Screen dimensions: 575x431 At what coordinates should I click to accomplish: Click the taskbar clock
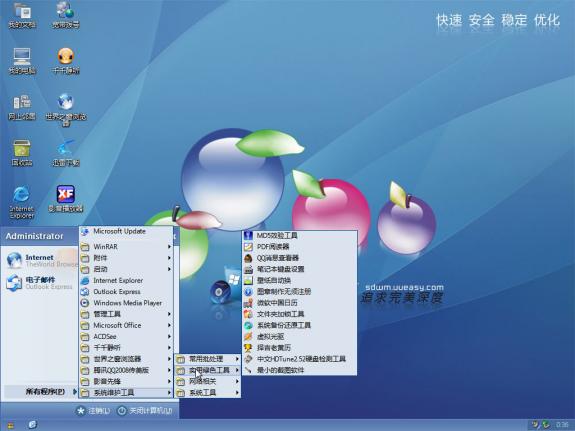point(562,425)
